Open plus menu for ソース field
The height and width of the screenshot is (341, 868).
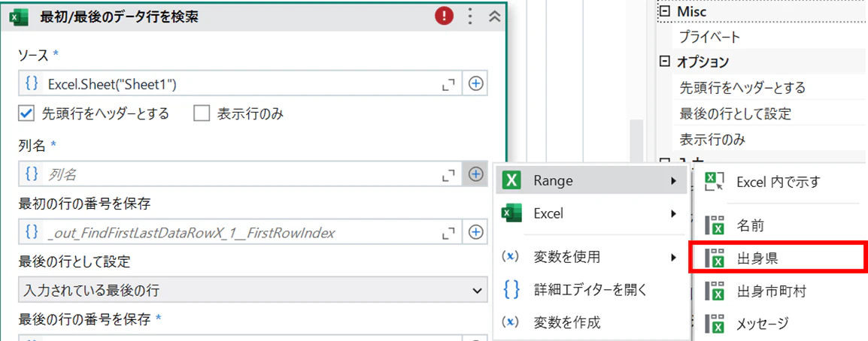point(475,83)
